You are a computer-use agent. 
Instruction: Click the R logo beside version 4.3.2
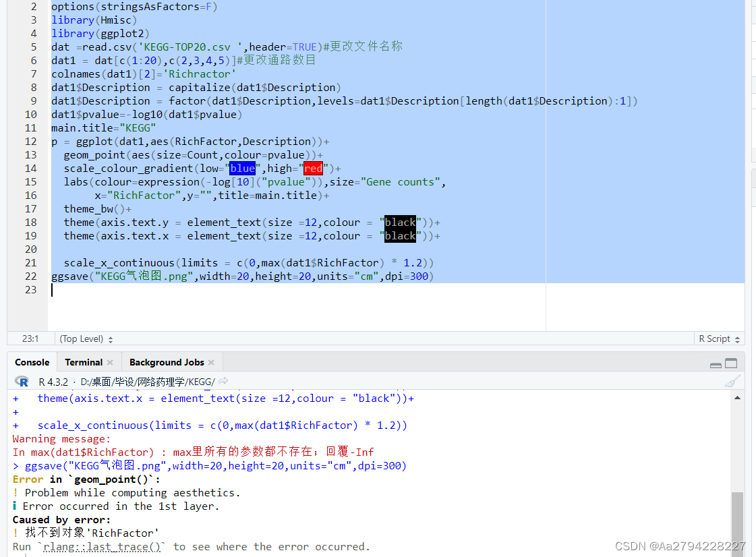point(21,380)
